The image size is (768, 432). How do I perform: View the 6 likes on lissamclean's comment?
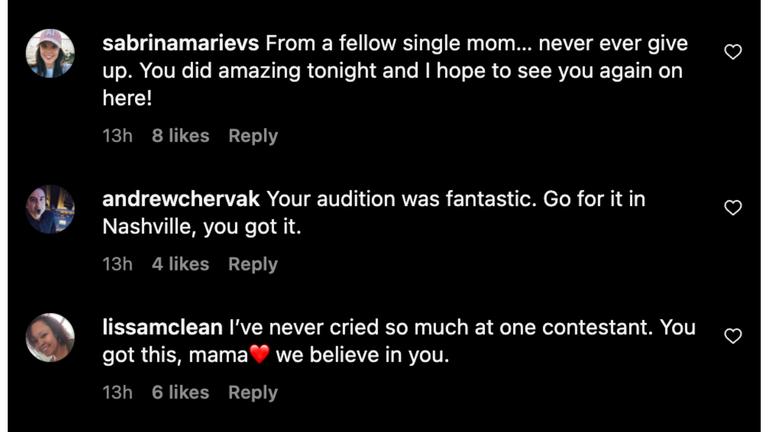click(x=180, y=393)
